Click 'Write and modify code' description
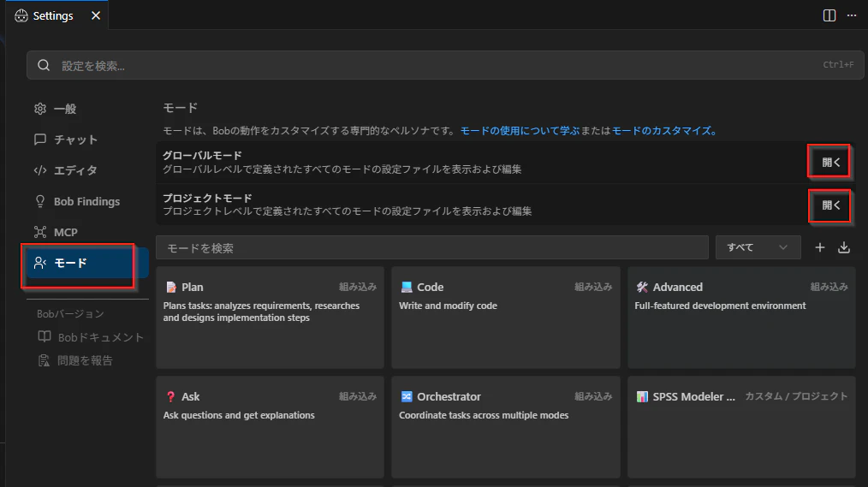Viewport: 868px width, 487px height. click(x=448, y=306)
